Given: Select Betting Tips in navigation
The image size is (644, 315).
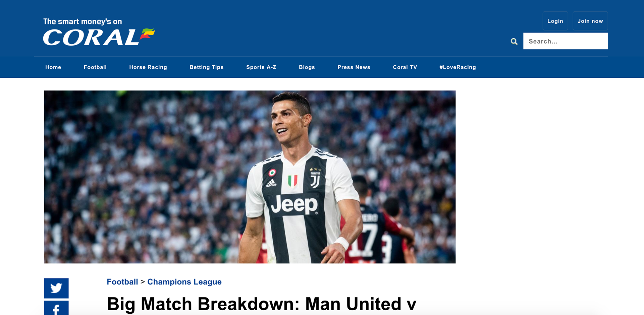Looking at the screenshot, I should tap(207, 67).
